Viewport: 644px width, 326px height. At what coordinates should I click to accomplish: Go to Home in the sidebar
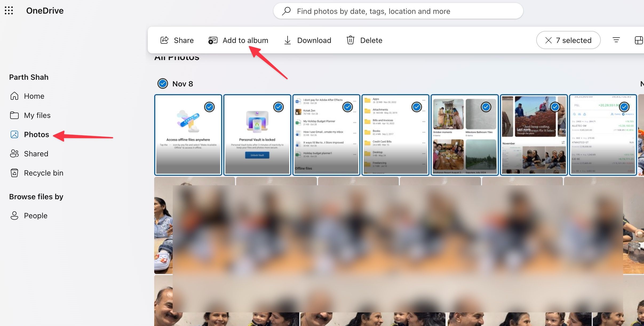[x=34, y=96]
